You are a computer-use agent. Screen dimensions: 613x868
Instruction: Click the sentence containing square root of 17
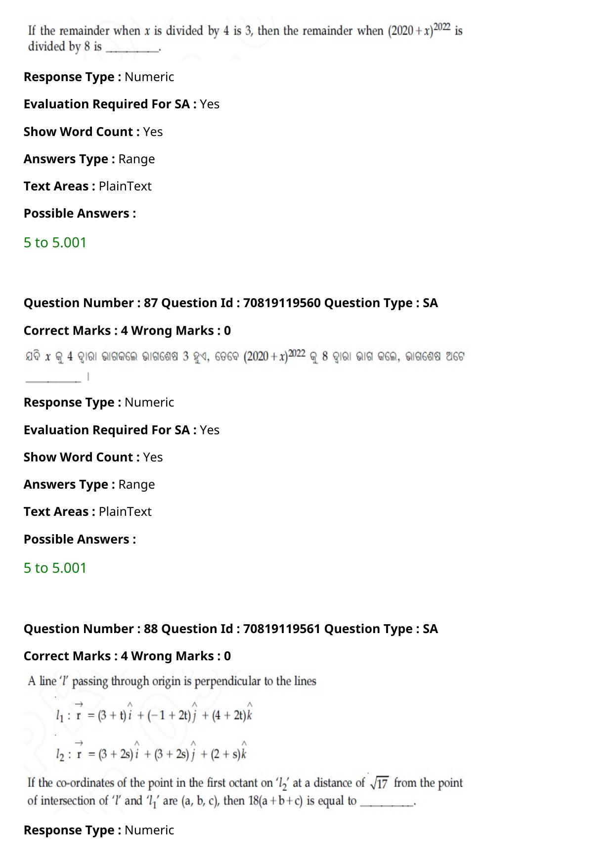point(245,792)
